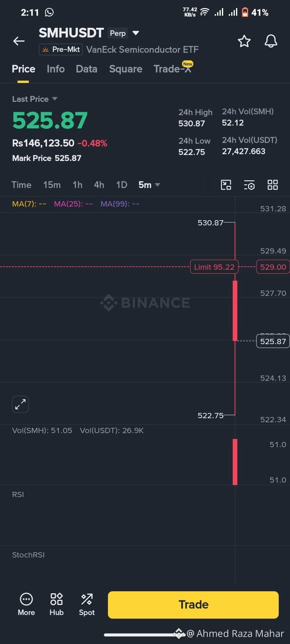Expand chart to fullscreen
The width and height of the screenshot is (290, 644).
pos(21,404)
